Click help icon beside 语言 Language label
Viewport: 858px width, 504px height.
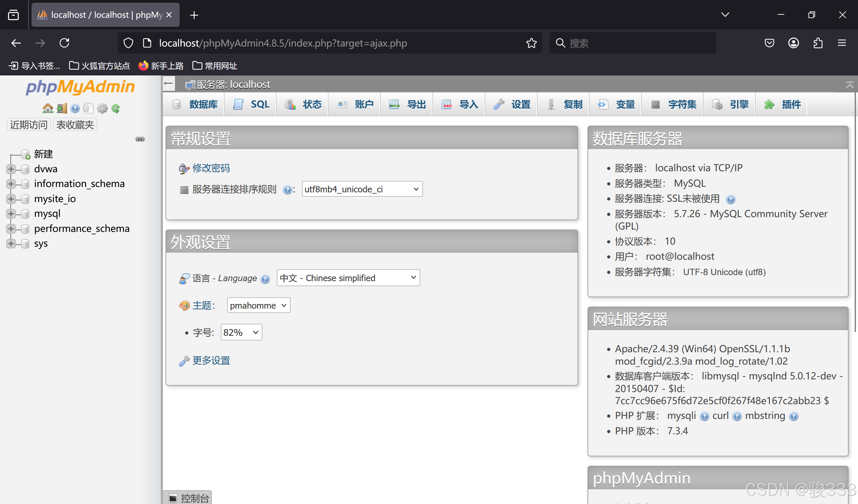coord(265,279)
